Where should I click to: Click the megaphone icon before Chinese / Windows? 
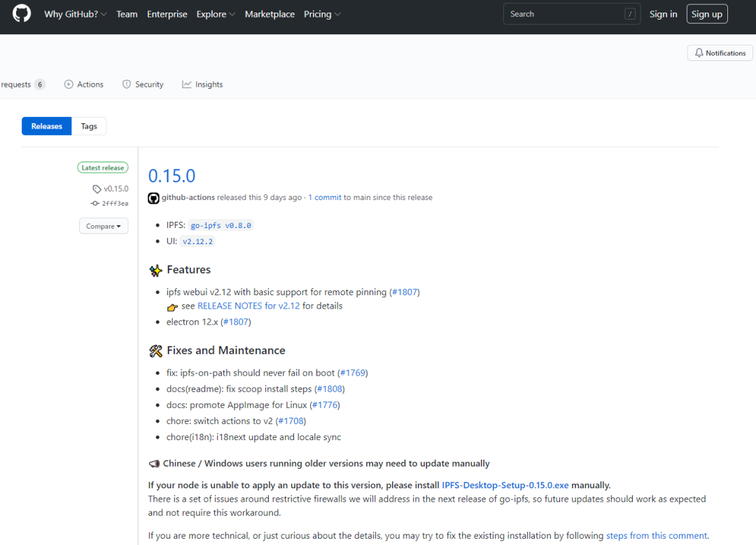click(x=154, y=464)
